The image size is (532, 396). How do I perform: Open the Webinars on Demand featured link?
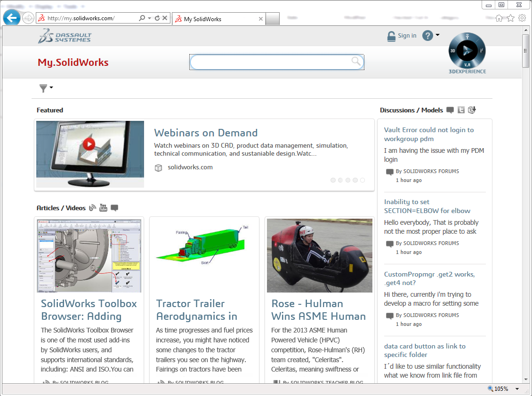pos(206,133)
